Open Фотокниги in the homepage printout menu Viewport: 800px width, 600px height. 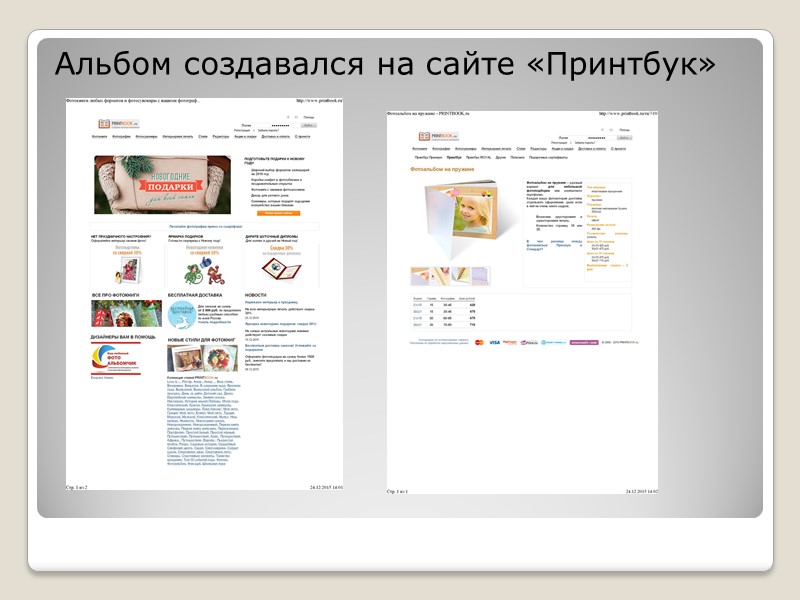tap(99, 137)
